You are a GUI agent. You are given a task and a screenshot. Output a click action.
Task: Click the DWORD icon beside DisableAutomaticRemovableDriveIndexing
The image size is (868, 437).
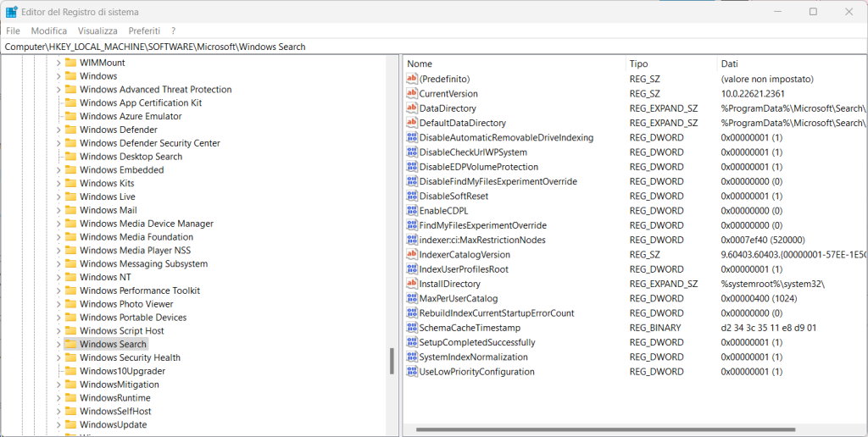coord(411,137)
